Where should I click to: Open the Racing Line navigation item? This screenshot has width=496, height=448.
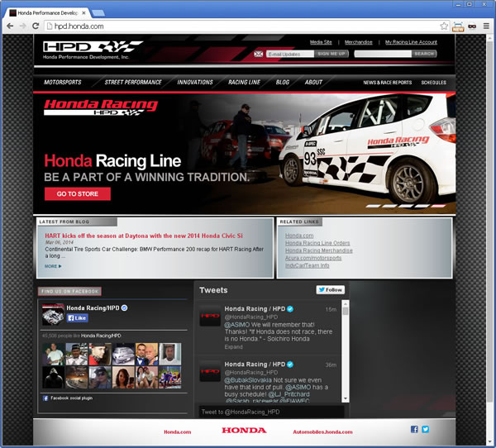244,83
